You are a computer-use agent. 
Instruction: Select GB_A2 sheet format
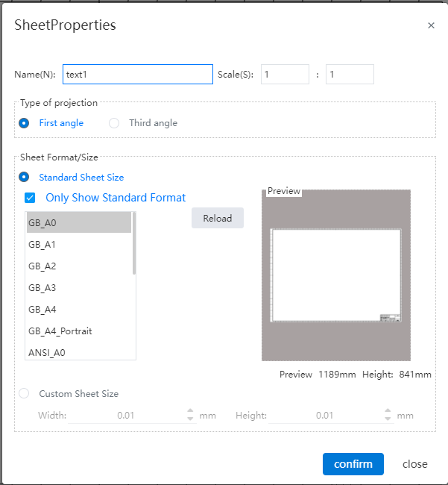(x=79, y=266)
